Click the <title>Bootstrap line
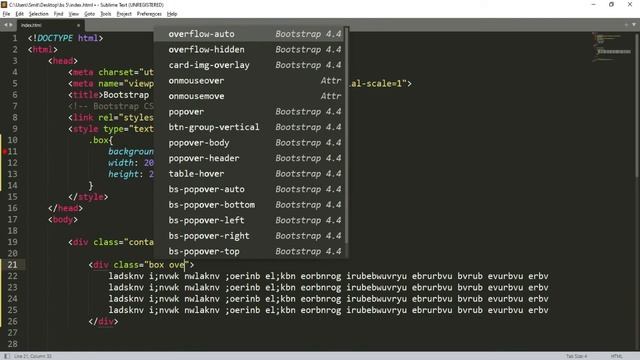Image resolution: width=640 pixels, height=360 pixels. 109,95
